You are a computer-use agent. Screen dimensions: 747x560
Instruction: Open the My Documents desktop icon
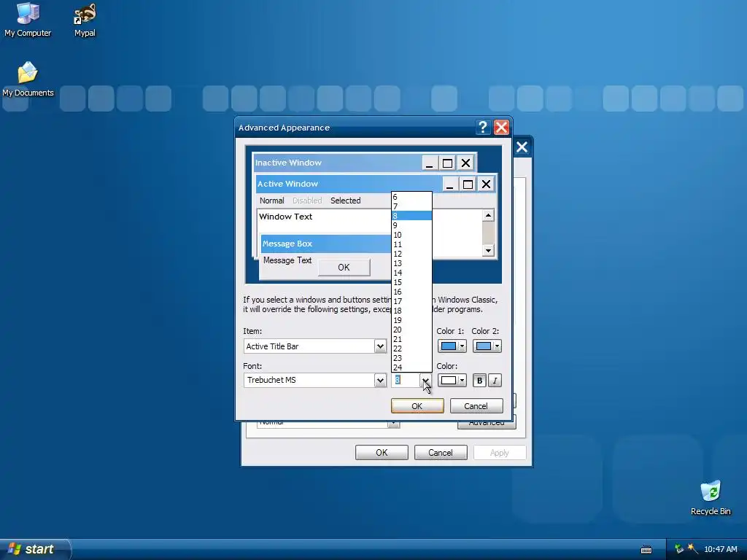click(28, 79)
